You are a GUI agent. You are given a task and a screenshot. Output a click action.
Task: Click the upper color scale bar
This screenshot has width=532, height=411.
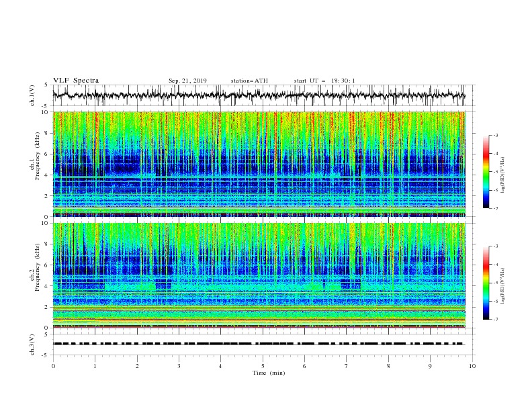(x=486, y=172)
